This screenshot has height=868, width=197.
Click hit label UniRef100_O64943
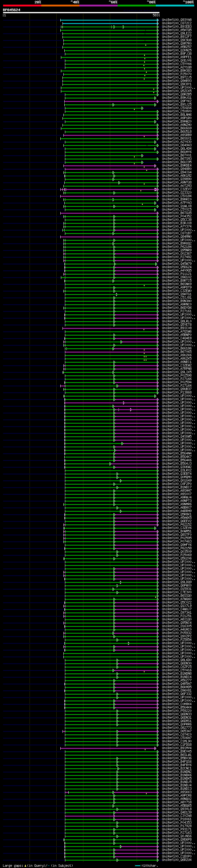tap(177, 145)
